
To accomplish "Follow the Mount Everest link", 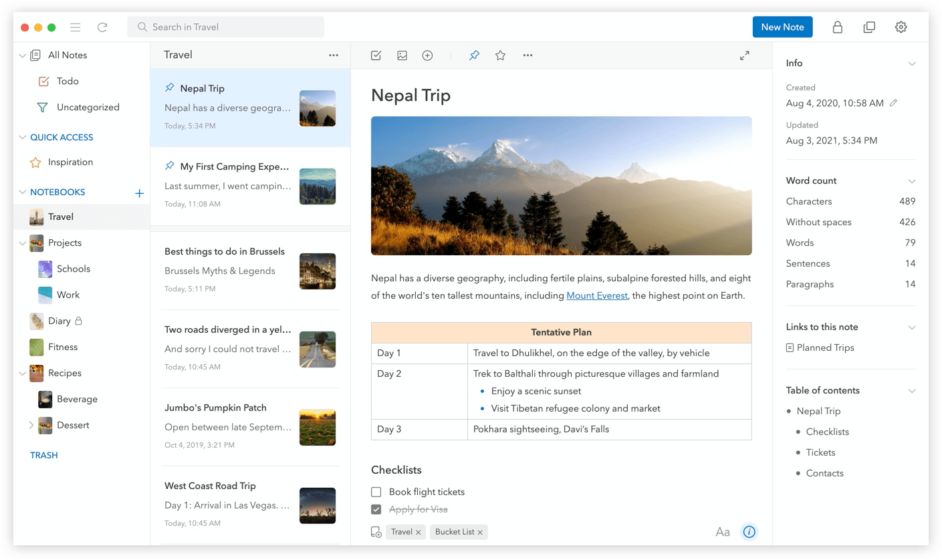I will click(x=596, y=295).
